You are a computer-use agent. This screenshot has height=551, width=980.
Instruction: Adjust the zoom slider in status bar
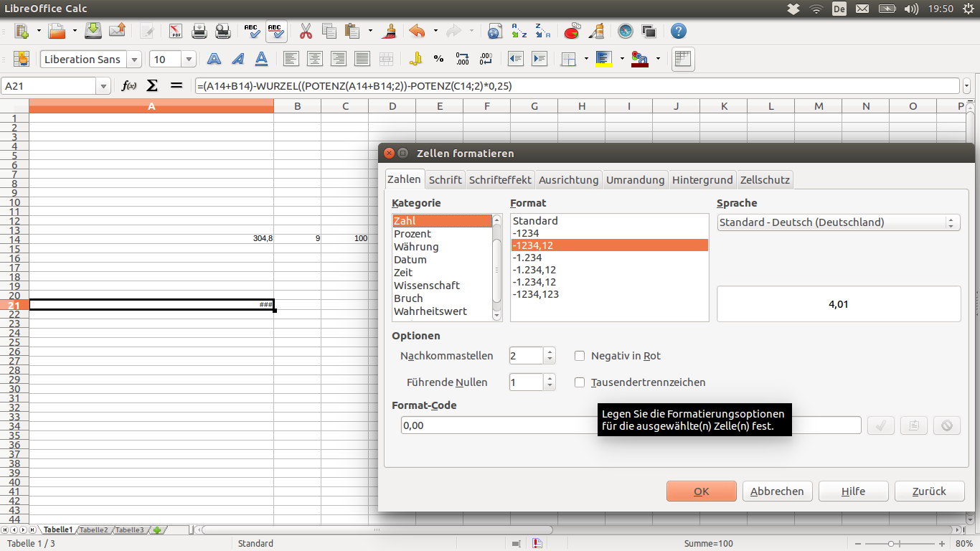(891, 544)
